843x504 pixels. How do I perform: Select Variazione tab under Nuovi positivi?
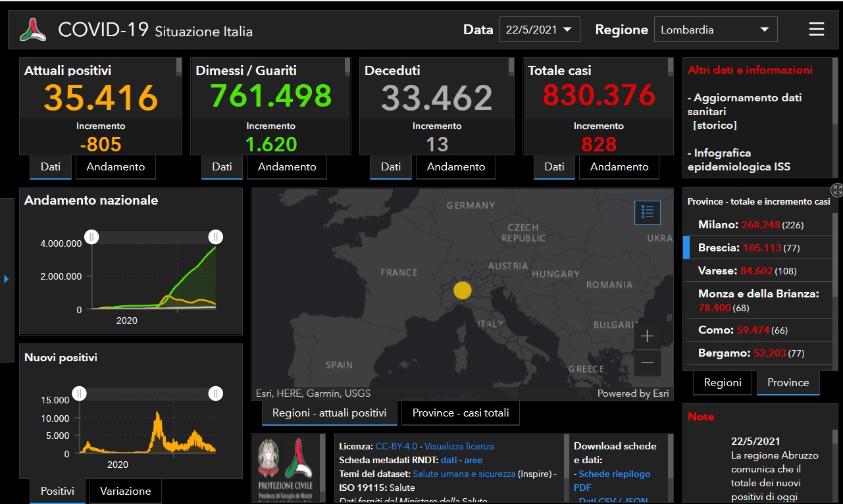125,491
